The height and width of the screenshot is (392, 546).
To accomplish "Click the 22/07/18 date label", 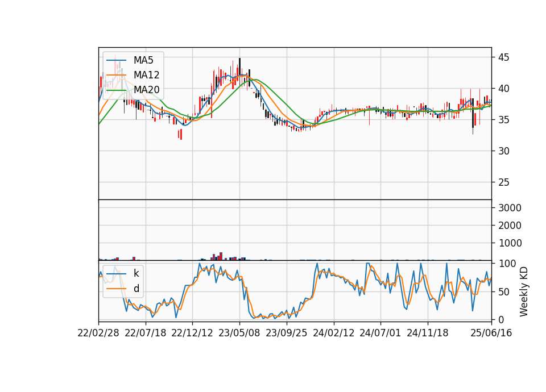I will 146,333.
